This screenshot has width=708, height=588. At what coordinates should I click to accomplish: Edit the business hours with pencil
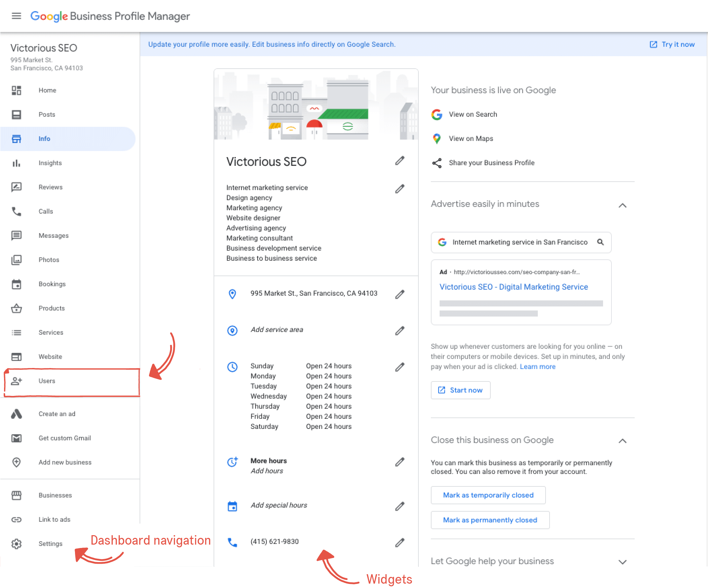tap(400, 367)
